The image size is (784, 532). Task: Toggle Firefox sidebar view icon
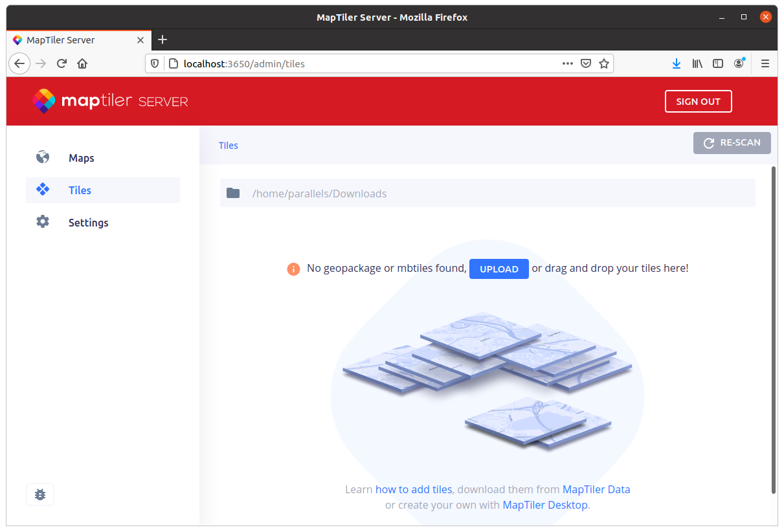(x=718, y=63)
